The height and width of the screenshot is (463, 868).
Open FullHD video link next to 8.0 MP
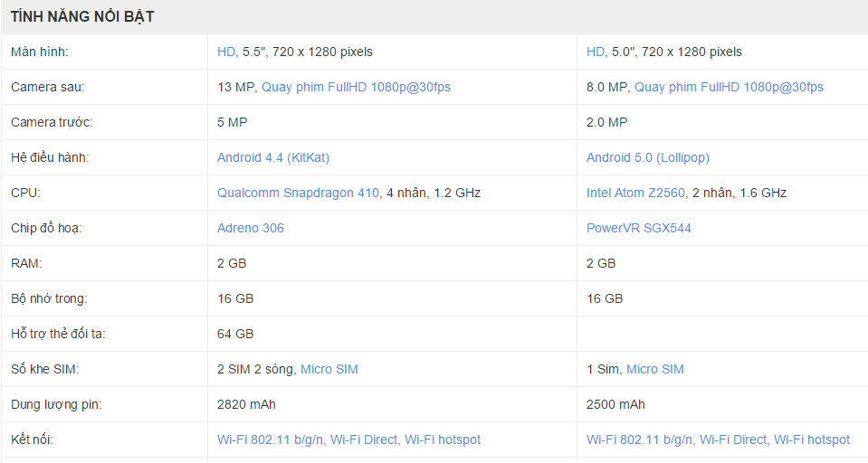(x=729, y=87)
